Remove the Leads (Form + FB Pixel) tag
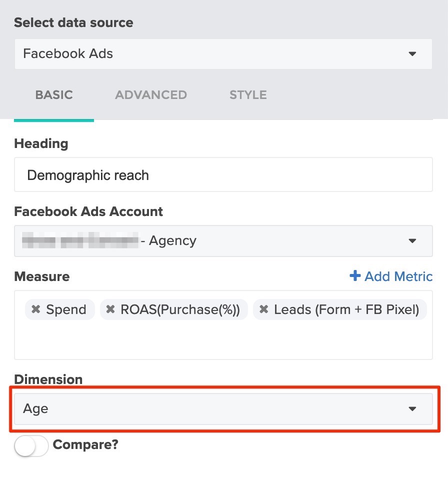Screen dimensions: 448x502 pos(264,309)
